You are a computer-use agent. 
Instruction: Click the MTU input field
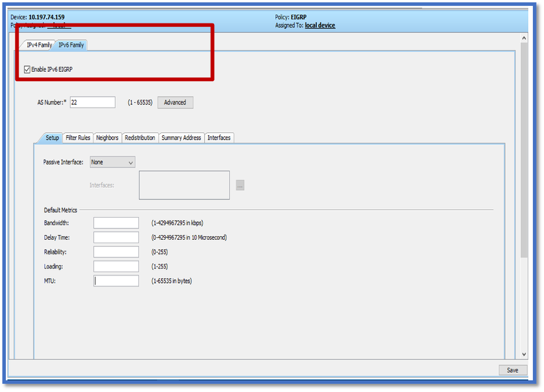116,281
